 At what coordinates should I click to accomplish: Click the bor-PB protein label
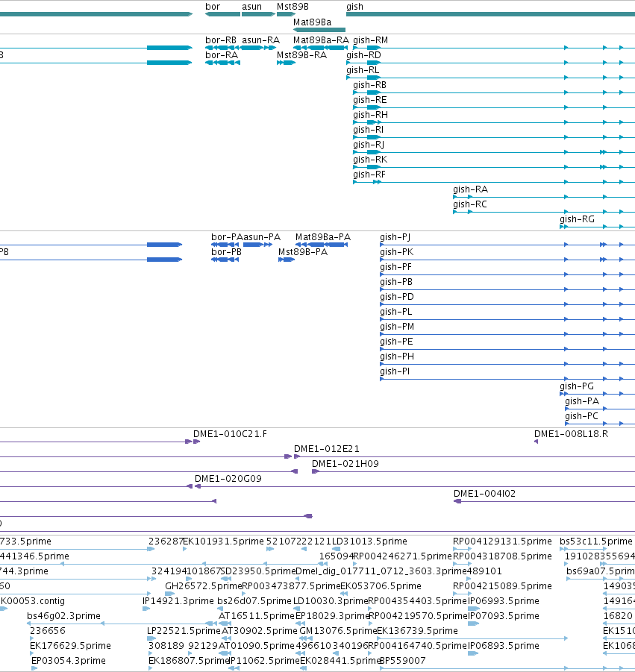coord(226,252)
